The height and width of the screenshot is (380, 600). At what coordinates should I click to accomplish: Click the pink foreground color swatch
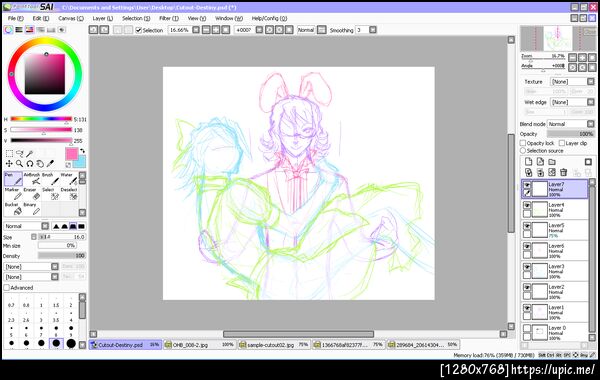[x=71, y=154]
